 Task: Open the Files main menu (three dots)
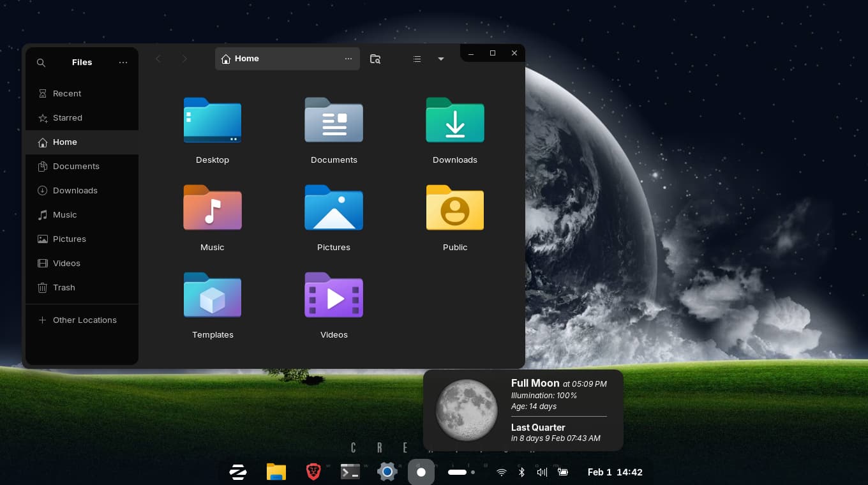(123, 63)
